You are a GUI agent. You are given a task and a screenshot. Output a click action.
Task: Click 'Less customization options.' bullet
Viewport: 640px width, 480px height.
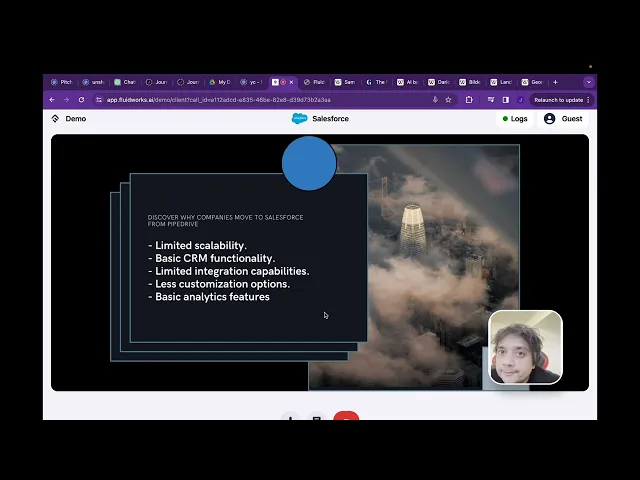coord(219,284)
